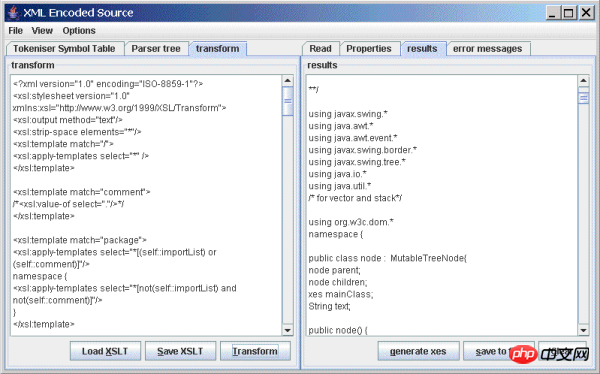Click 'using java.io.*' line
600x374 pixels.
coord(338,174)
